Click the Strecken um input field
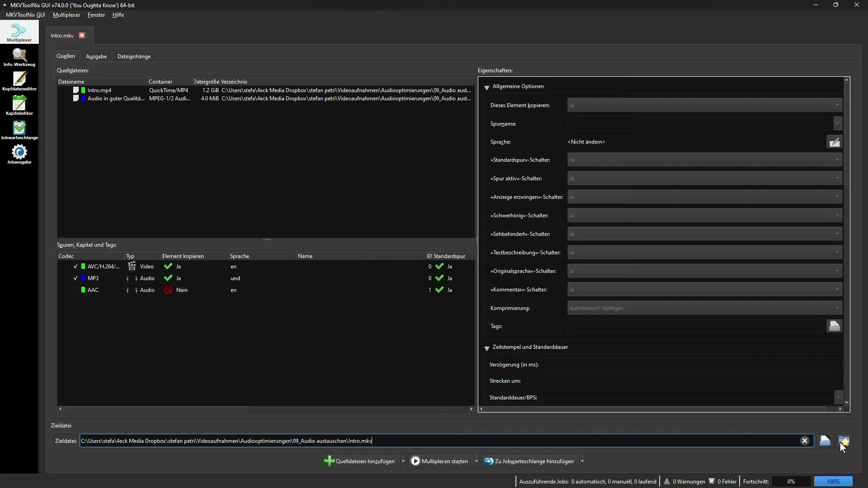868x488 pixels. click(x=692, y=381)
